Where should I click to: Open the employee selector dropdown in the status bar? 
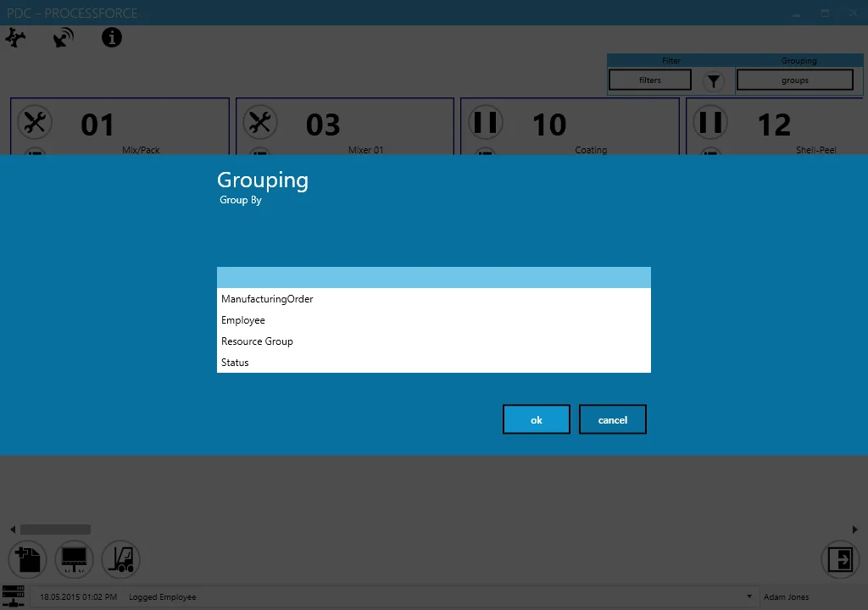pyautogui.click(x=748, y=596)
